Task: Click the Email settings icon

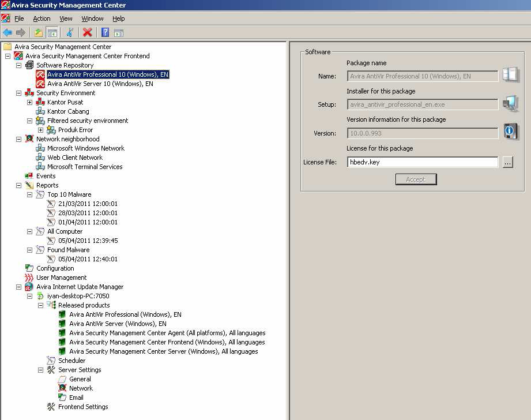Action: coord(62,397)
